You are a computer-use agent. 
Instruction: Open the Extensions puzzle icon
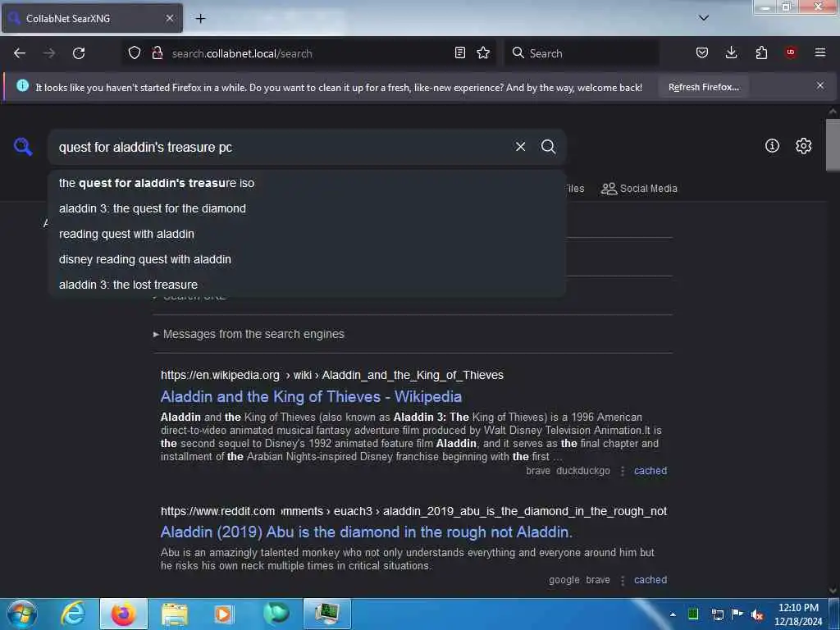[761, 52]
